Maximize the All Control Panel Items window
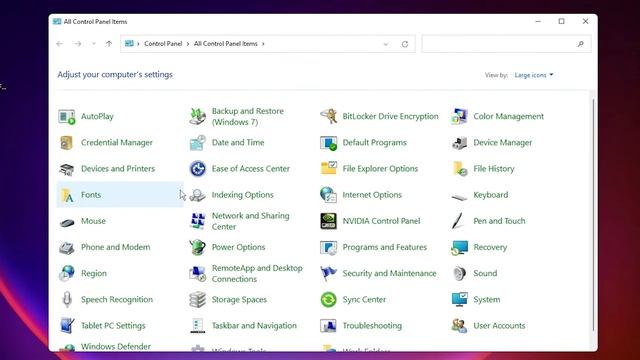Screen dimensions: 640x360 pyautogui.click(x=562, y=21)
